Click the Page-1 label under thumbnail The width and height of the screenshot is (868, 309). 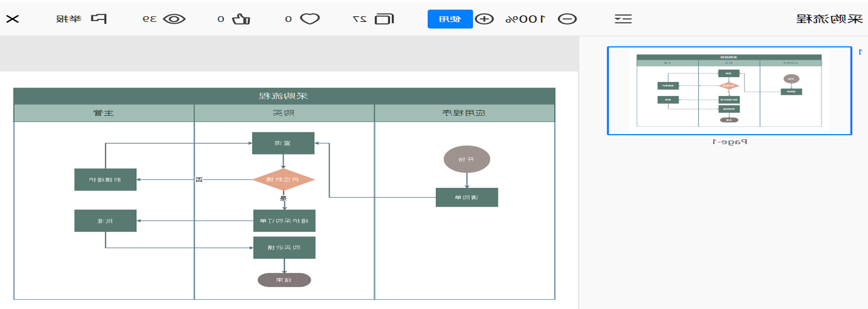(x=730, y=142)
